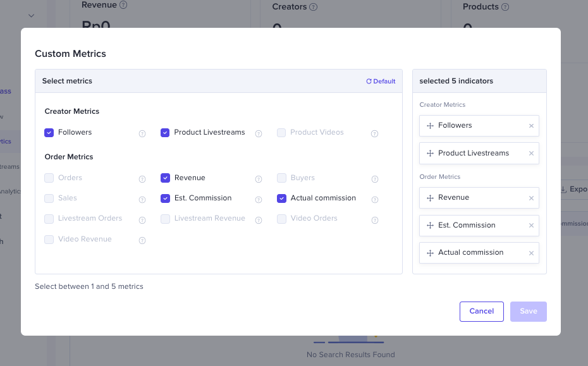The width and height of the screenshot is (588, 366).
Task: Uncheck the Followers checkbox
Action: tap(49, 133)
